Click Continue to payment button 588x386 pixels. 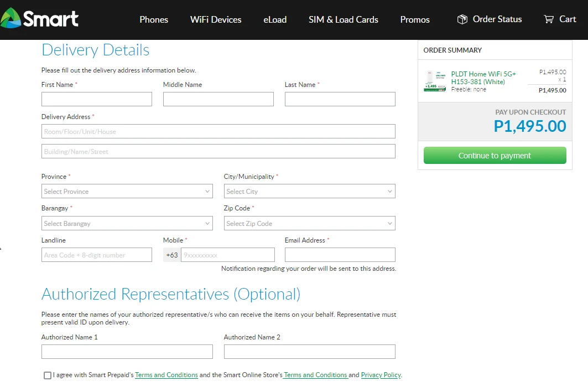tap(495, 156)
